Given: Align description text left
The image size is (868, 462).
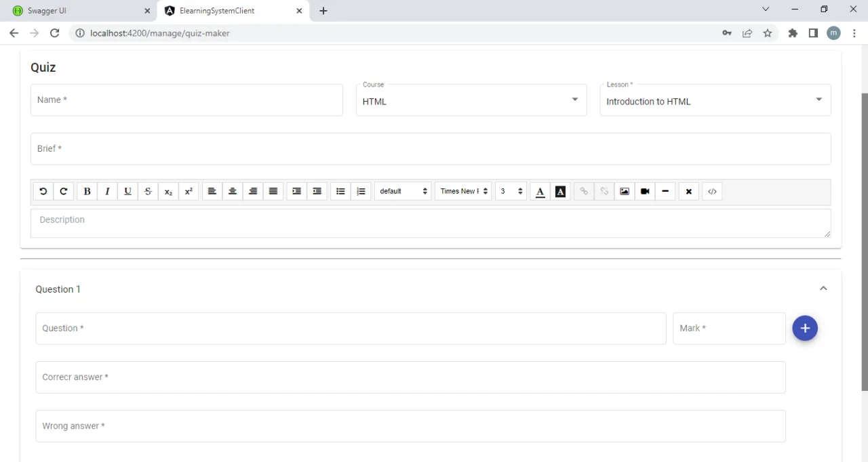Looking at the screenshot, I should (x=212, y=192).
